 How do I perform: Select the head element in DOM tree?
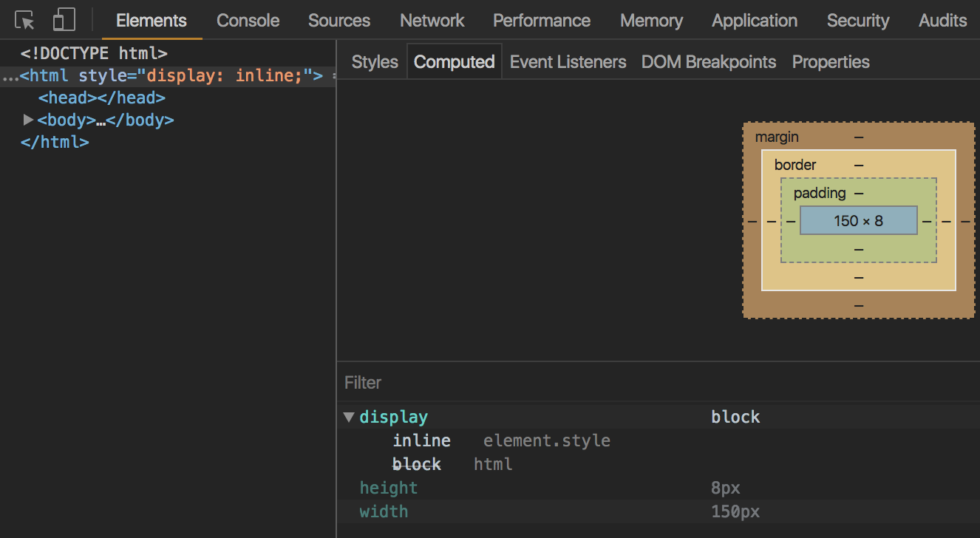pyautogui.click(x=101, y=98)
